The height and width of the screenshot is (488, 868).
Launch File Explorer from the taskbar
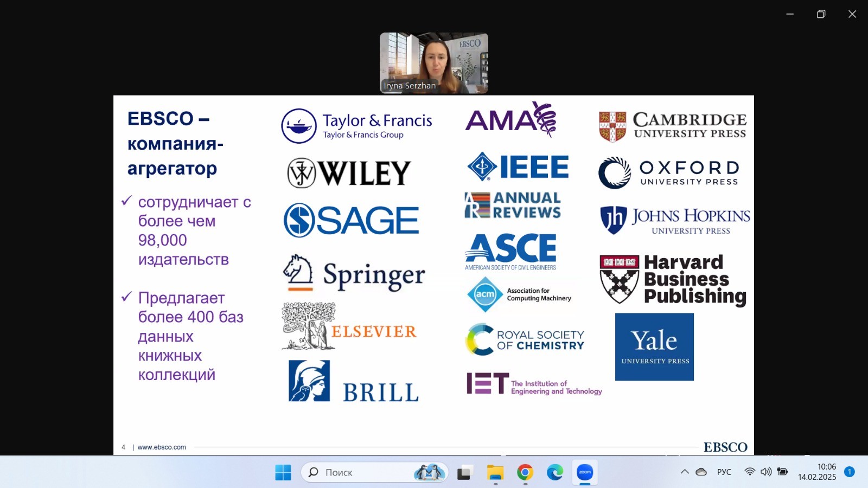coord(495,473)
